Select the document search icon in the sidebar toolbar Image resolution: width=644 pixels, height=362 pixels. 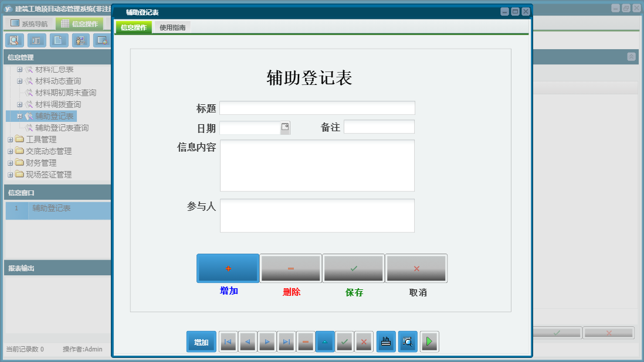pyautogui.click(x=14, y=40)
